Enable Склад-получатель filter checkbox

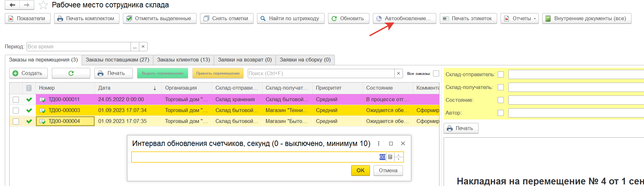coord(501,87)
